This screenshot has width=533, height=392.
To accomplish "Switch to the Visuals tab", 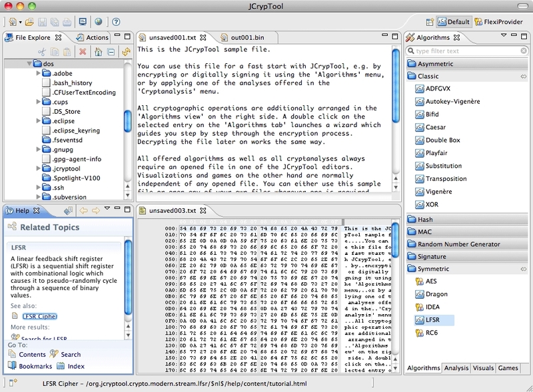I will (483, 368).
